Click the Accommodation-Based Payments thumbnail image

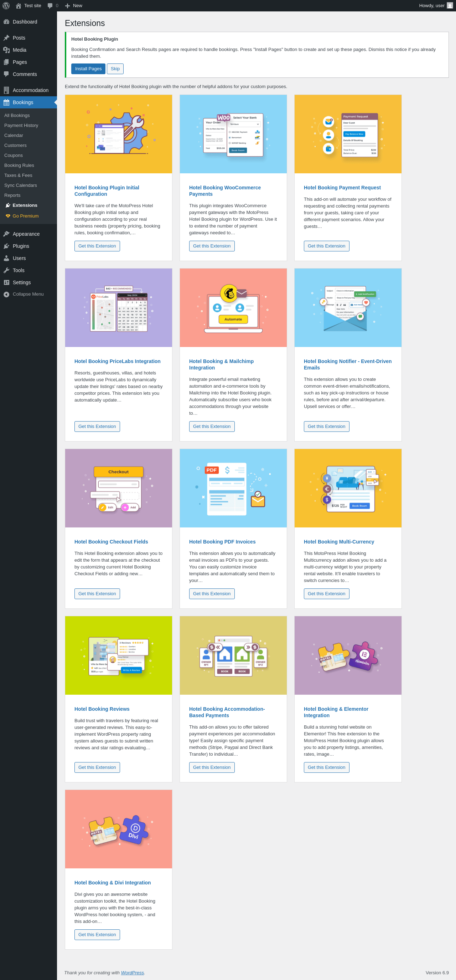click(233, 655)
